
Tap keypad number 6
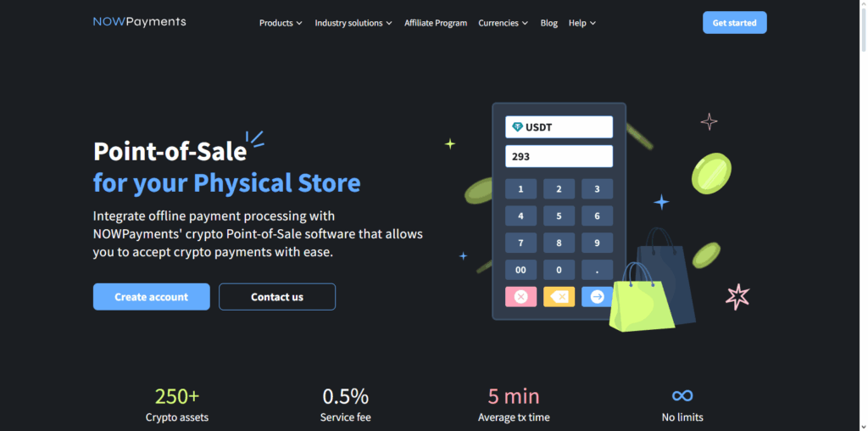point(598,216)
